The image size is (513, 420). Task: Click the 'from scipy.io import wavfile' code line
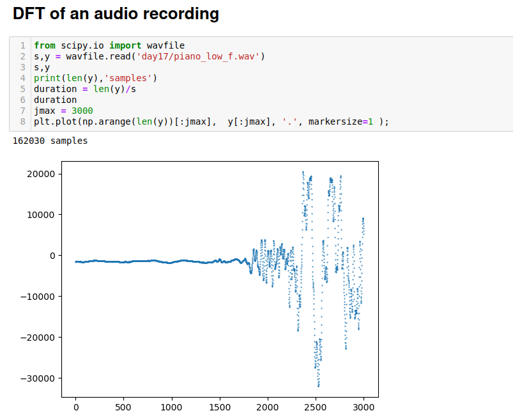pyautogui.click(x=109, y=45)
